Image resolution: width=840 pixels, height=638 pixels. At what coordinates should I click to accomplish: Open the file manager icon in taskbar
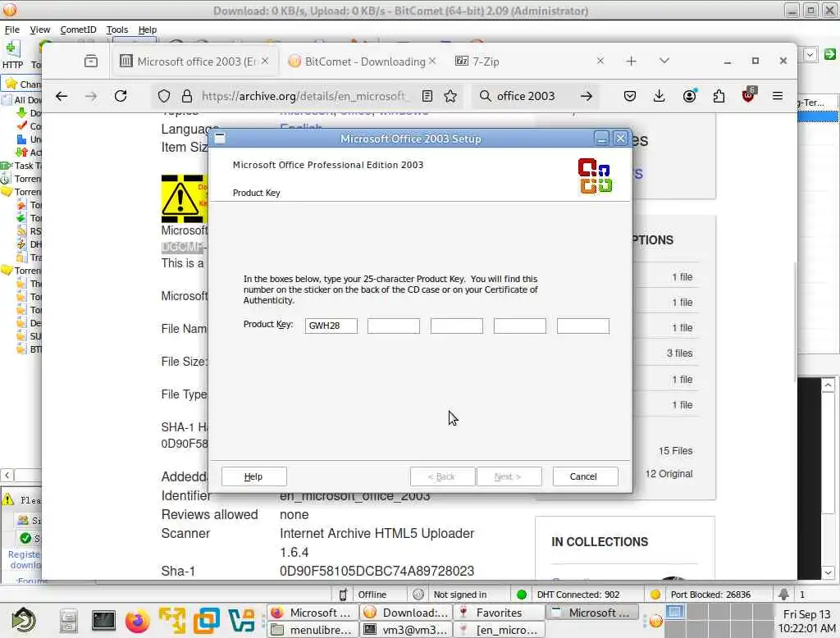coord(69,621)
